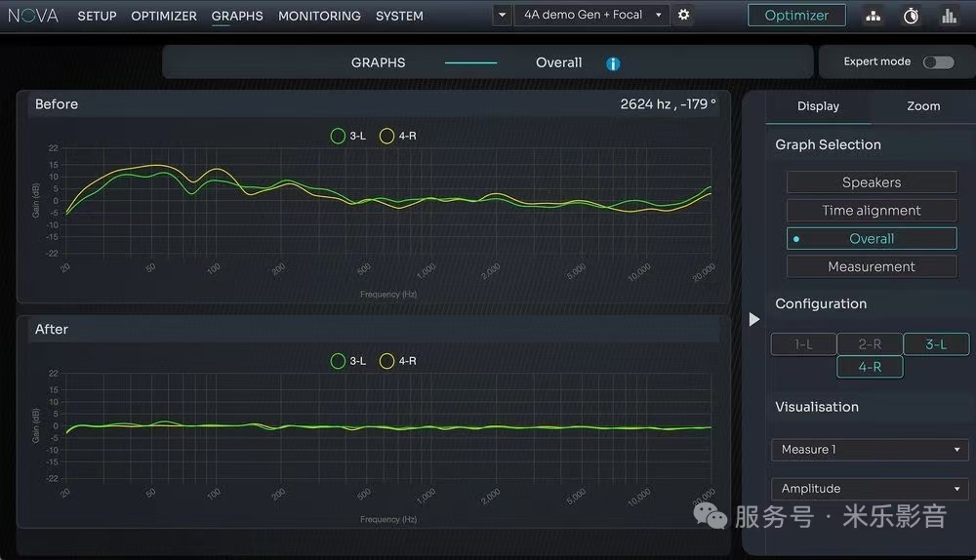976x560 pixels.
Task: Click the bar chart levels icon
Action: point(949,16)
